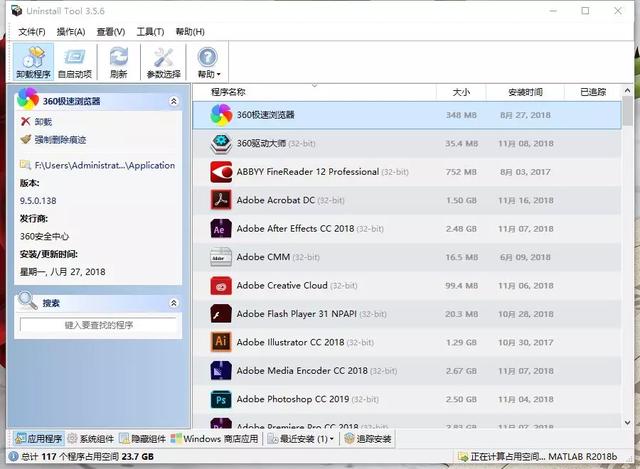Screen dimensions: 640x469
Task: Collapse the 360极速浏览器 details panel
Action: pos(173,101)
